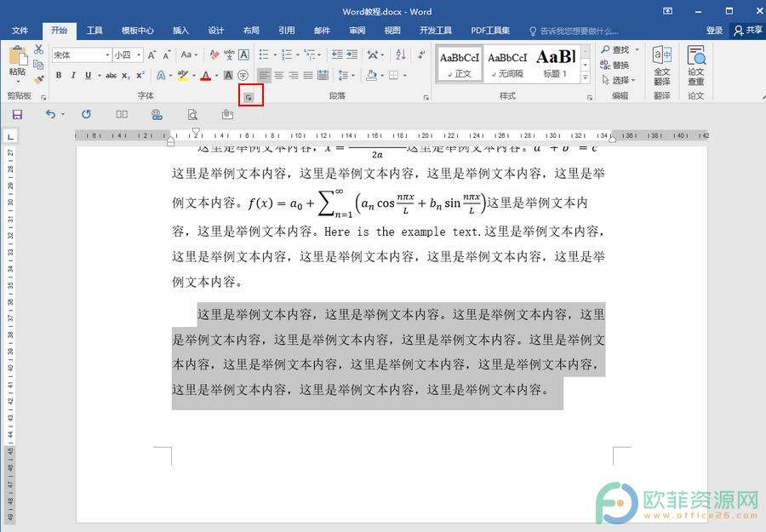Click the numbering list icon

click(287, 54)
